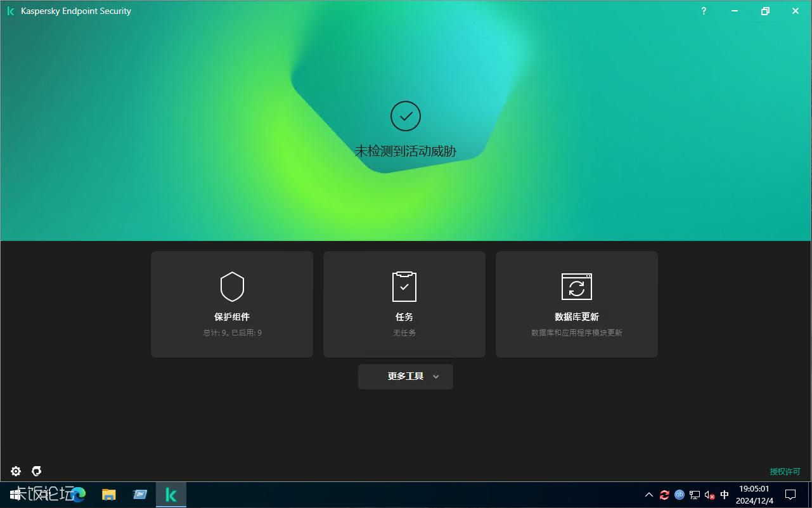The image size is (812, 508).
Task: Click the blue window app taskbar icon
Action: [140, 495]
